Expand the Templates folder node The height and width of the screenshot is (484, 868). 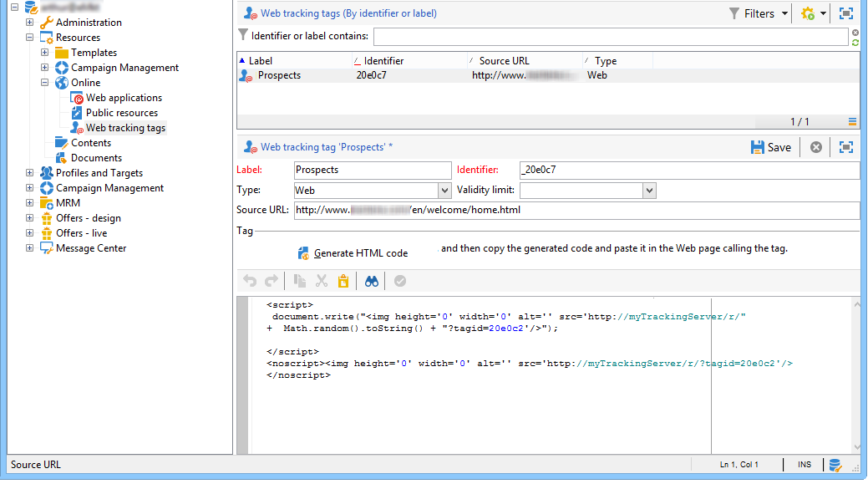pos(45,53)
